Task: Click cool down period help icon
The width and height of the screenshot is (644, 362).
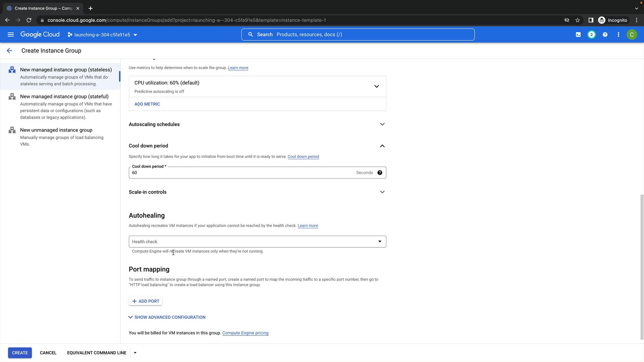Action: tap(380, 173)
